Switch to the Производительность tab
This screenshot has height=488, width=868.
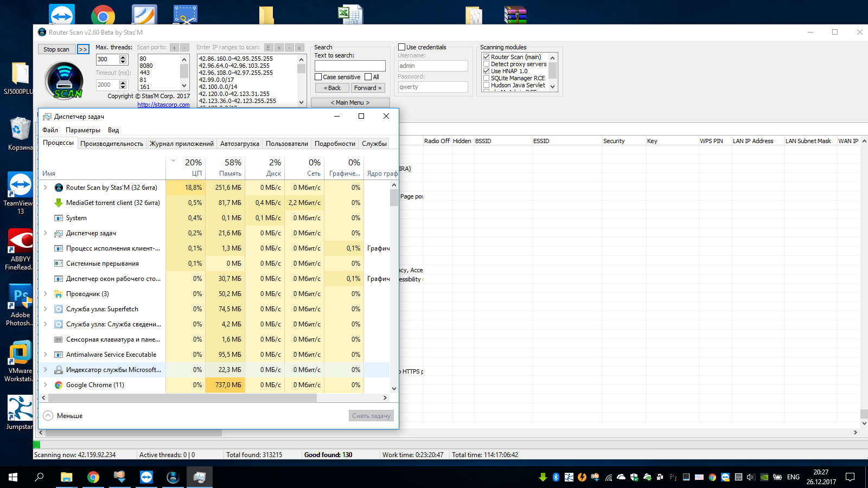pyautogui.click(x=112, y=144)
